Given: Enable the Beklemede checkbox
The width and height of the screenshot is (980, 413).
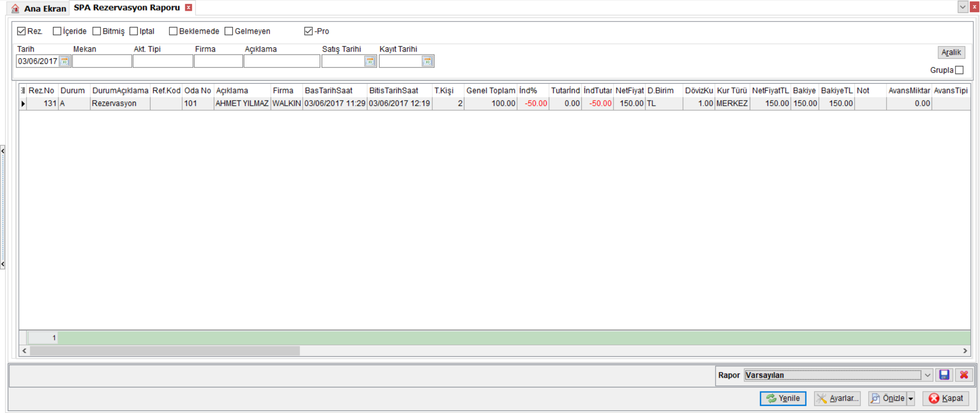Looking at the screenshot, I should pos(173,31).
